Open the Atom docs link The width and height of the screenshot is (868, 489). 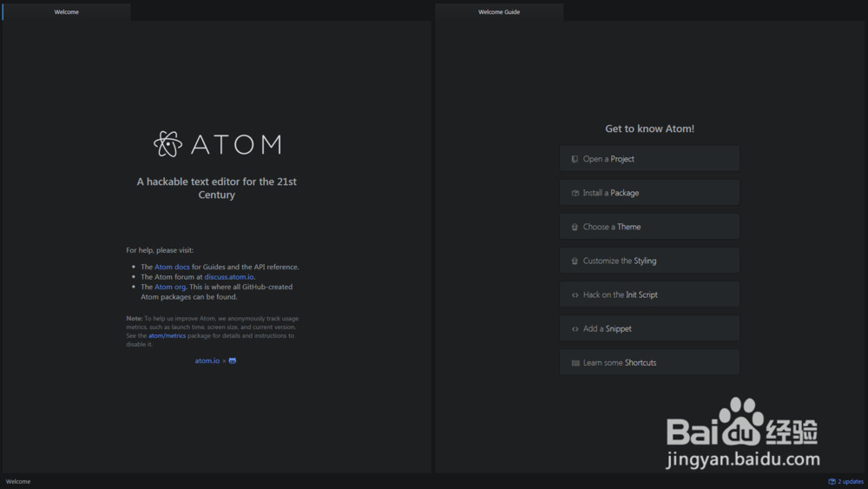tap(172, 267)
